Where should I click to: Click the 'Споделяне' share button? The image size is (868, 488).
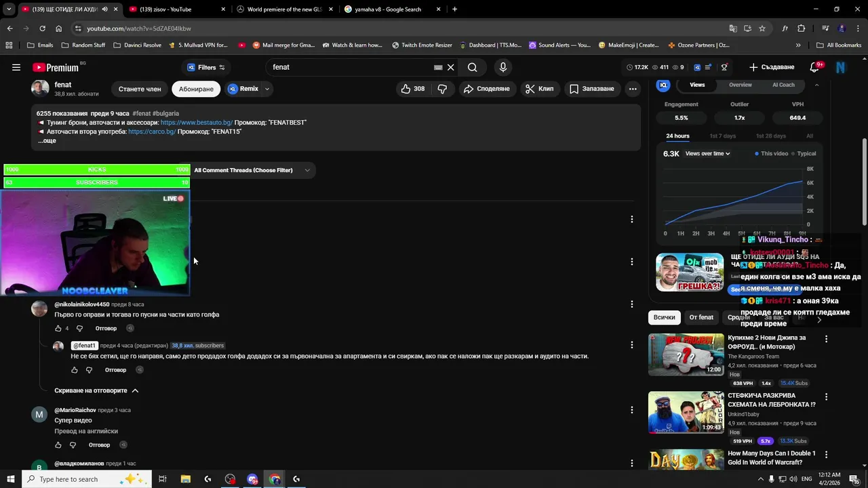(x=486, y=89)
